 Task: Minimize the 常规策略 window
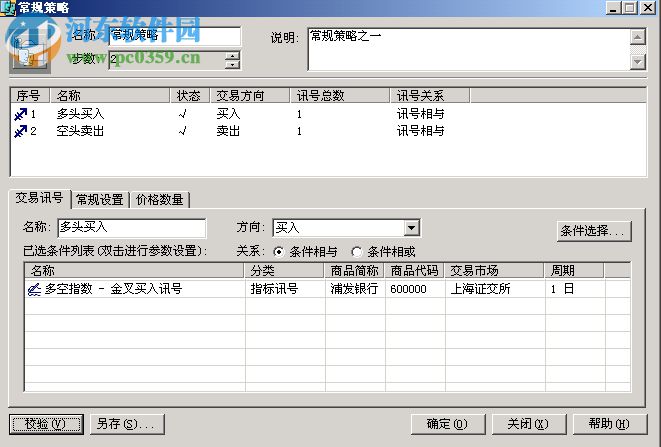[613, 8]
